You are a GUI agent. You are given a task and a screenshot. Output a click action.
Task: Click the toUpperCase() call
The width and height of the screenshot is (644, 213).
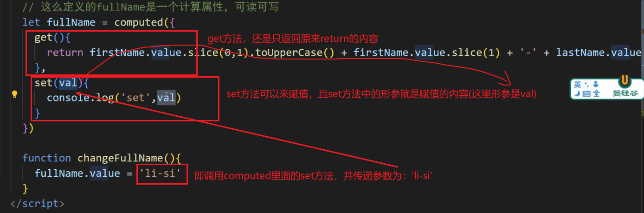pyautogui.click(x=295, y=53)
